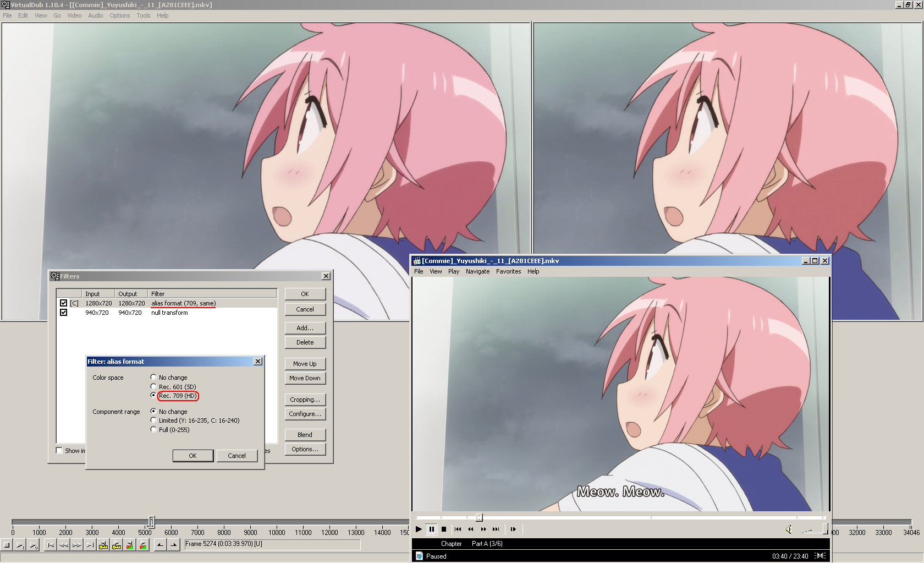Screen dimensions: 924x563
Task: Click Configure... button
Action: tap(305, 414)
